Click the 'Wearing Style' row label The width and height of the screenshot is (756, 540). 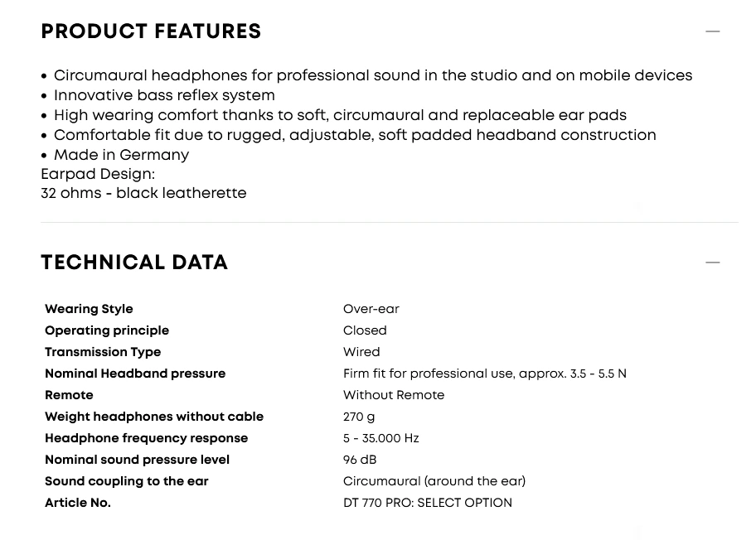click(x=89, y=309)
